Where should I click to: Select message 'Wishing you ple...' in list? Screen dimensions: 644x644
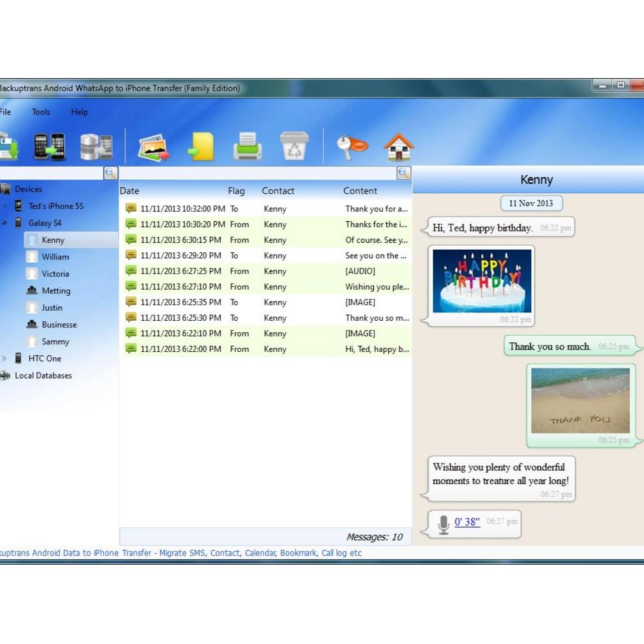tap(267, 286)
